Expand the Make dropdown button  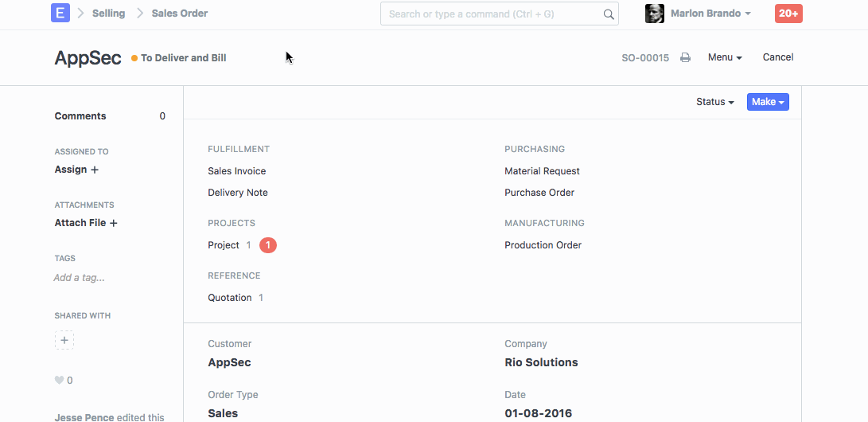click(x=768, y=102)
